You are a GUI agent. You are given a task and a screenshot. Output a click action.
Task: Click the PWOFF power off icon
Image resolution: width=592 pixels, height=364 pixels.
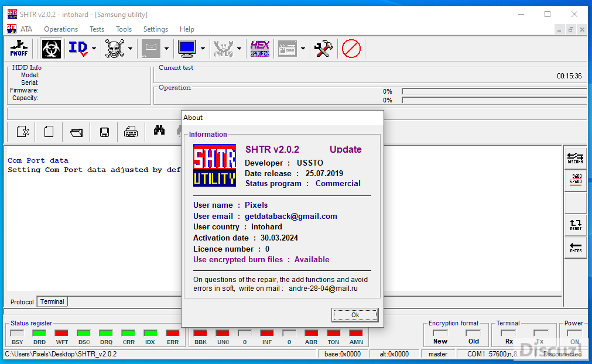click(x=19, y=49)
